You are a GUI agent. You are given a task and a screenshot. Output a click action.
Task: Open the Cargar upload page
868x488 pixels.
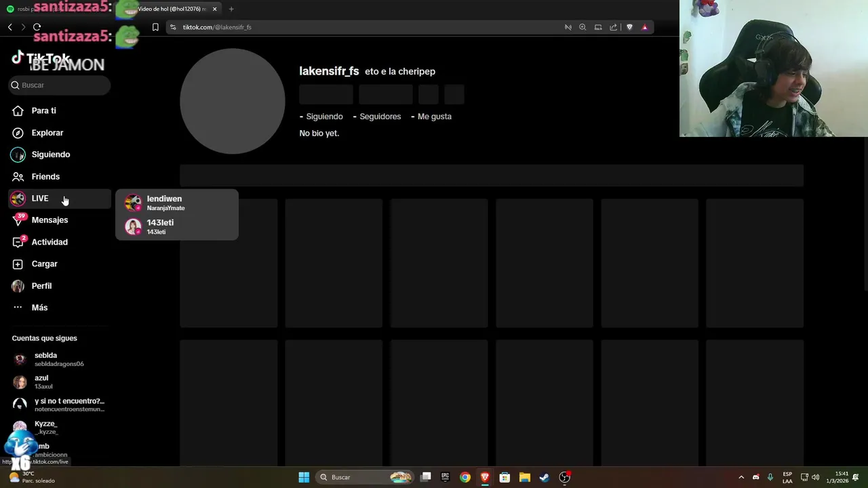(x=60, y=264)
